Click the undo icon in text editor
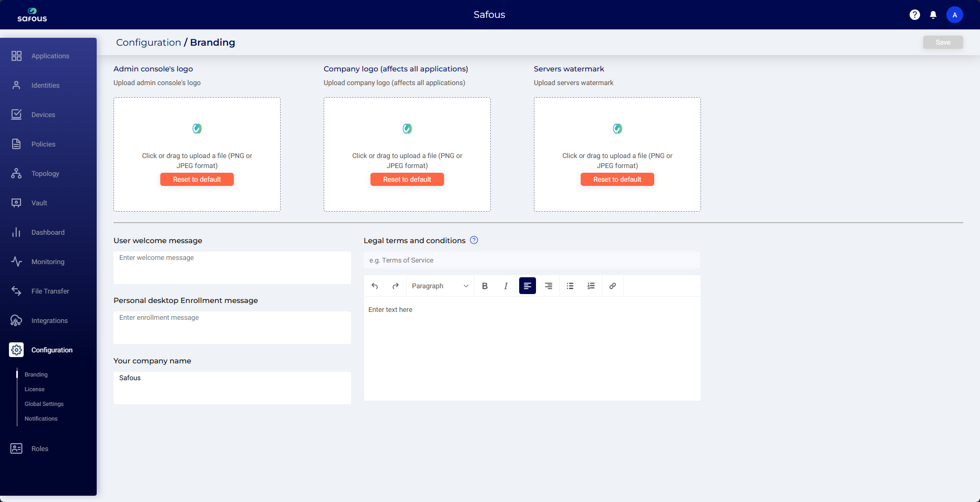Screen dimensions: 980x502 tap(375, 286)
